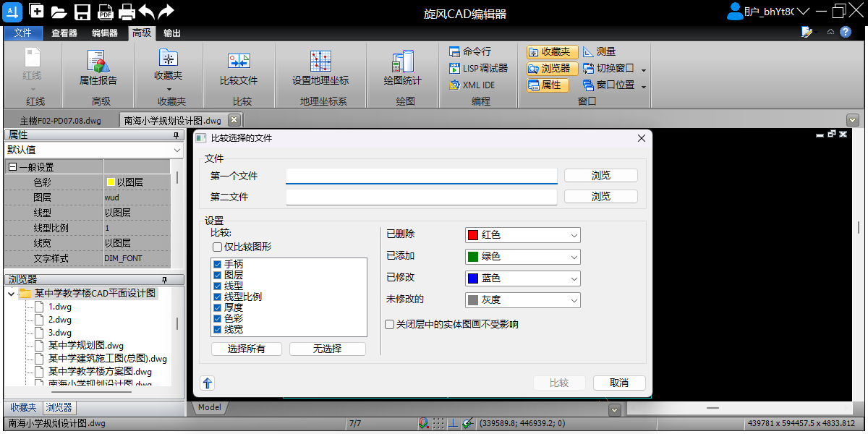
Task: Open the 已删除 color dropdown
Action: (x=522, y=235)
